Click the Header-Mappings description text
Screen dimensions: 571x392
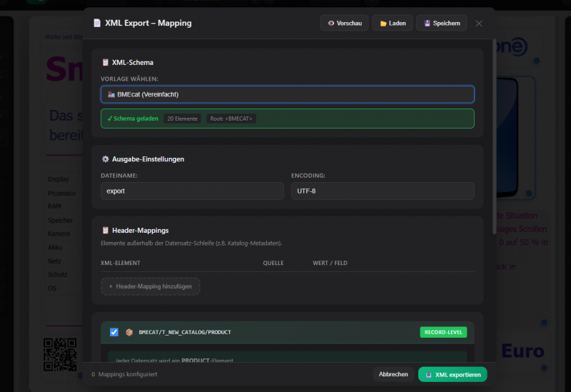point(191,243)
